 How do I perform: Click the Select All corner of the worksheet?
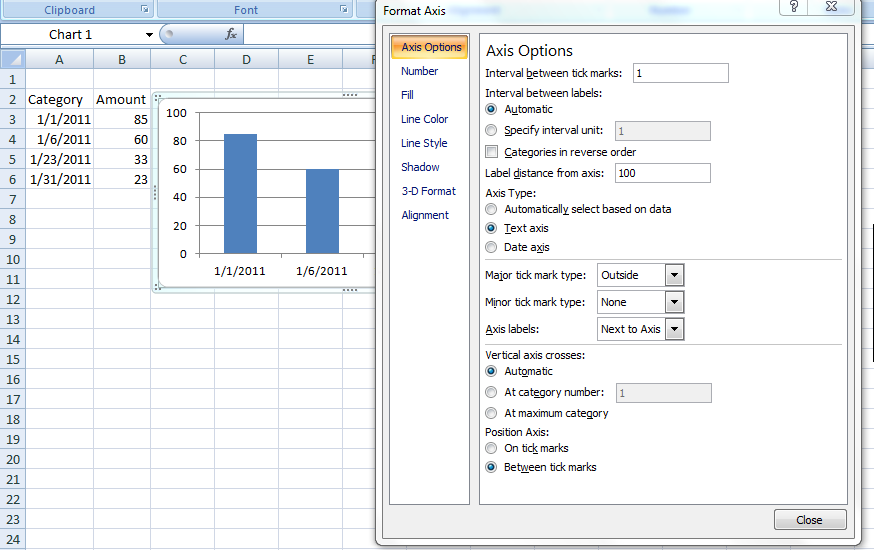click(13, 59)
